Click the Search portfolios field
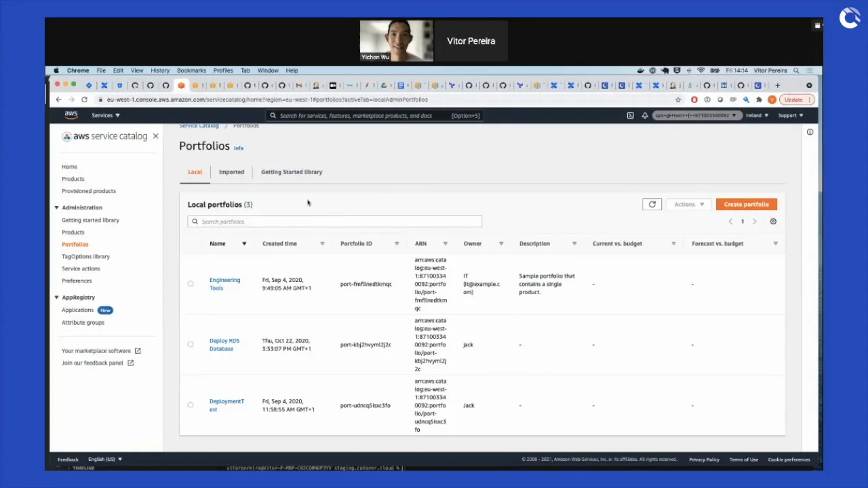Image resolution: width=868 pixels, height=488 pixels. [335, 222]
